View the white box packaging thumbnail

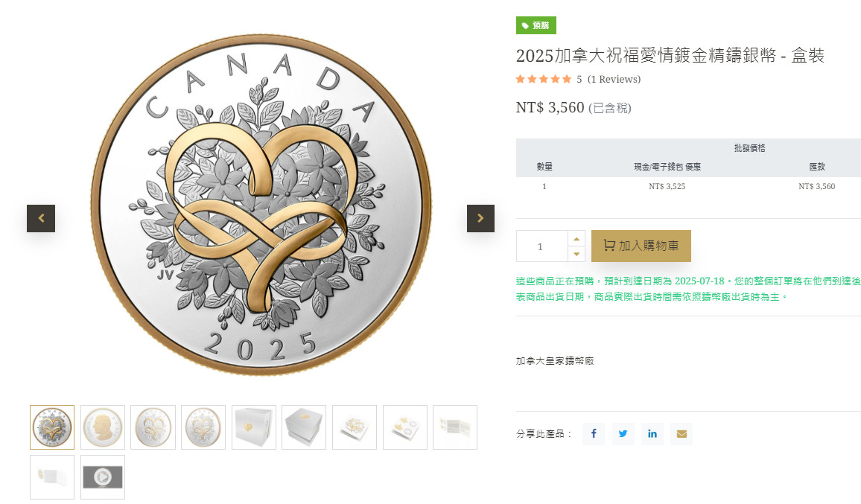(254, 427)
